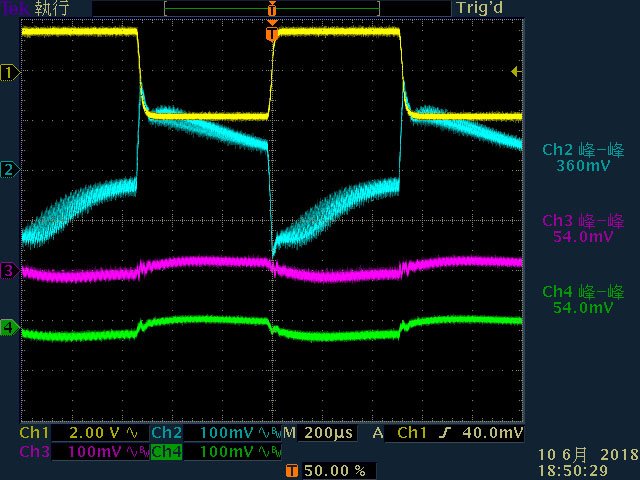Open the M 200µs timebase readout
Image resolution: width=640 pixels, height=480 pixels.
click(x=318, y=433)
